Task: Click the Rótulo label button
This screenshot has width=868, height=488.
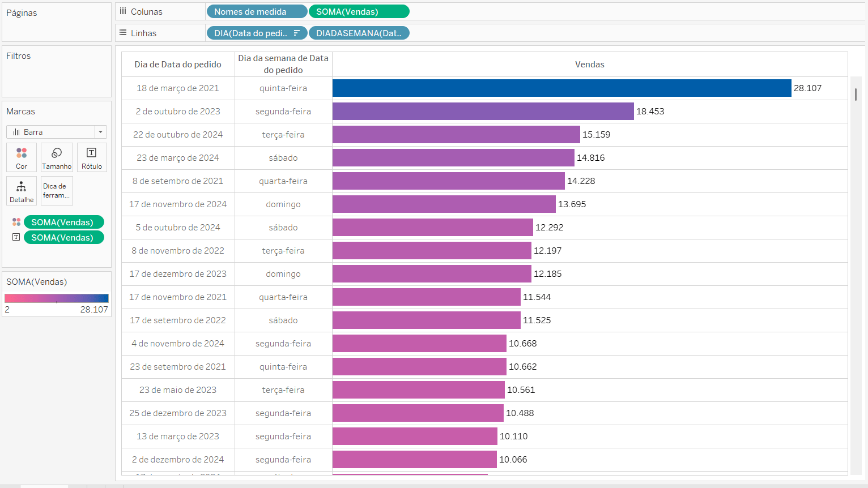Action: (x=92, y=157)
